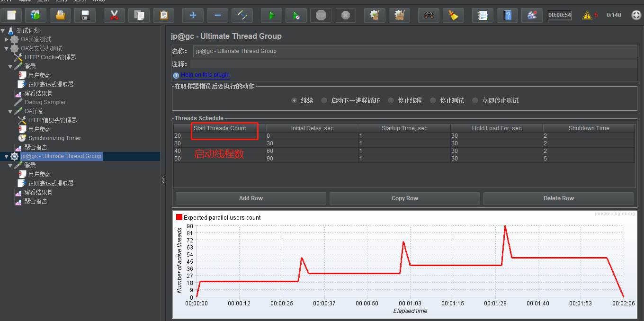Click Start no pauses toolbar icon
This screenshot has width=644, height=321.
coord(296,15)
